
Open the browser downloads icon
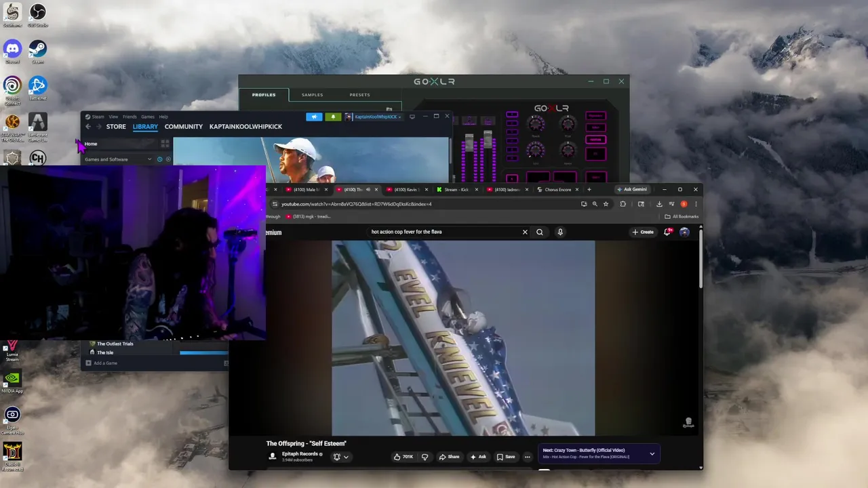coord(659,204)
